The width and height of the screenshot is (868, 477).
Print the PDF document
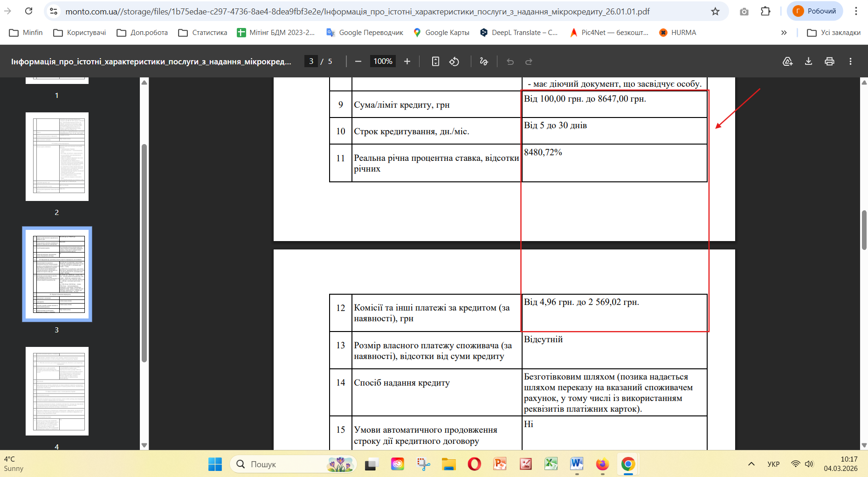(x=829, y=61)
